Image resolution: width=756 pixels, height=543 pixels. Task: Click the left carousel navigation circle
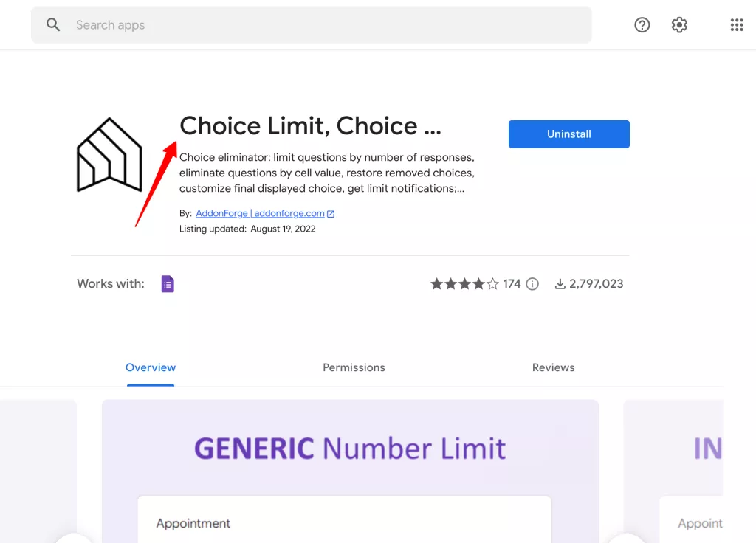pyautogui.click(x=73, y=538)
